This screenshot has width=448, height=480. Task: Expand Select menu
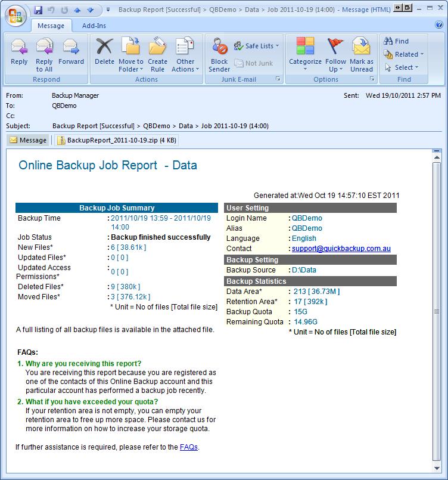(x=401, y=67)
